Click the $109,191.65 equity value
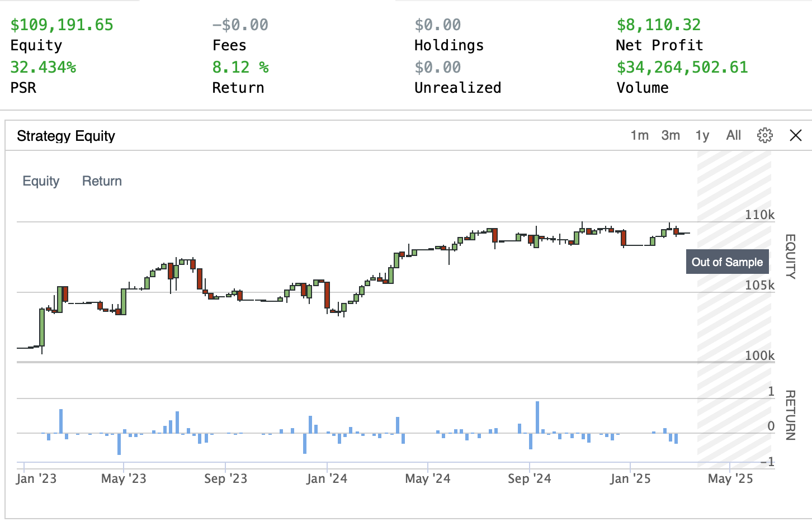Viewport: 812px width, 522px height. pyautogui.click(x=62, y=25)
